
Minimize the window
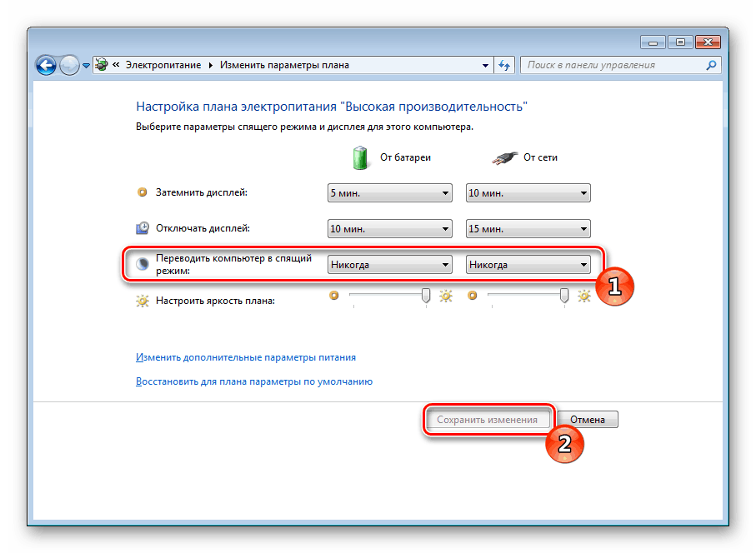[653, 42]
